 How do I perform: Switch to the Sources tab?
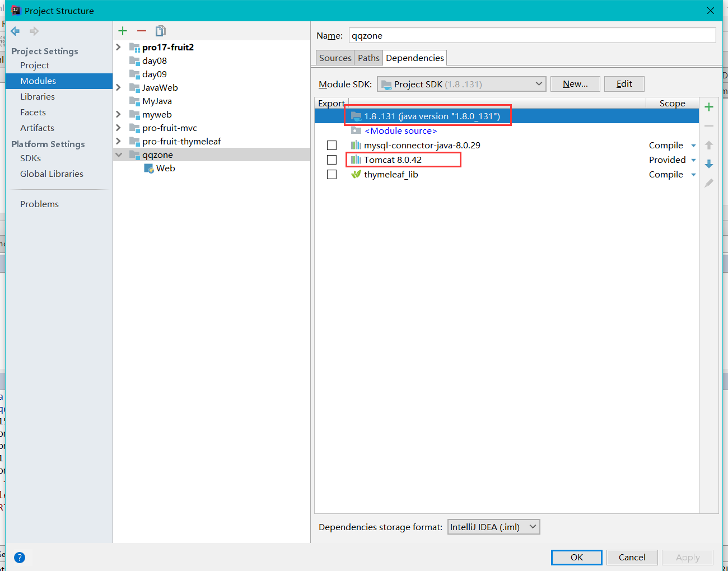click(x=335, y=58)
